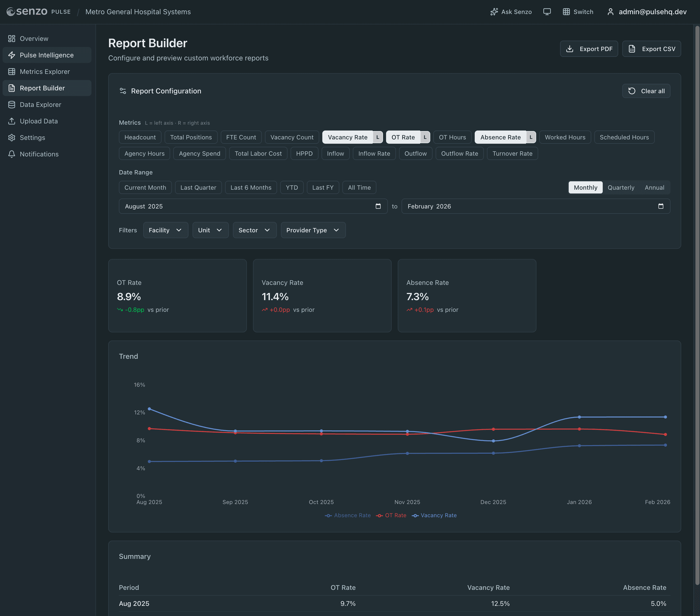This screenshot has height=616, width=700.
Task: Open the Ask Senzo assistant
Action: (511, 11)
